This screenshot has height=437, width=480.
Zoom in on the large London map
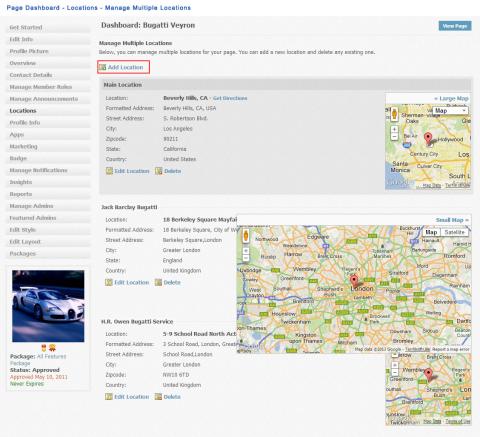tap(246, 251)
